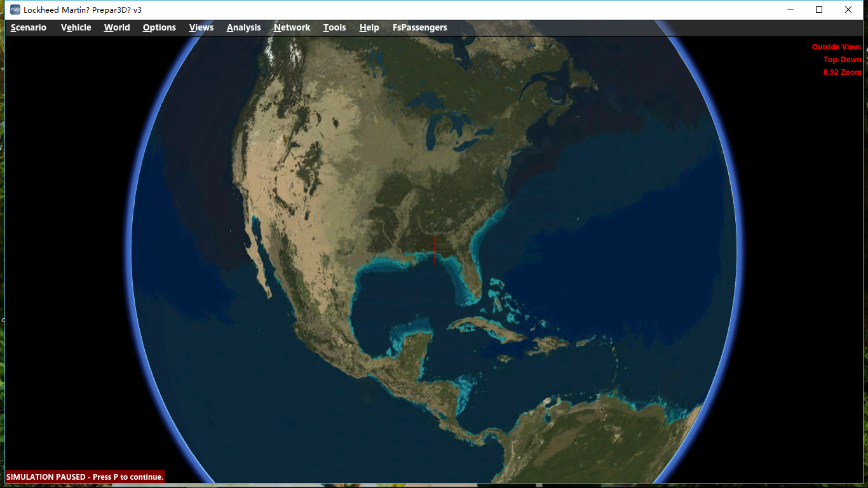Click the Prepar3D app icon in title bar

point(15,10)
